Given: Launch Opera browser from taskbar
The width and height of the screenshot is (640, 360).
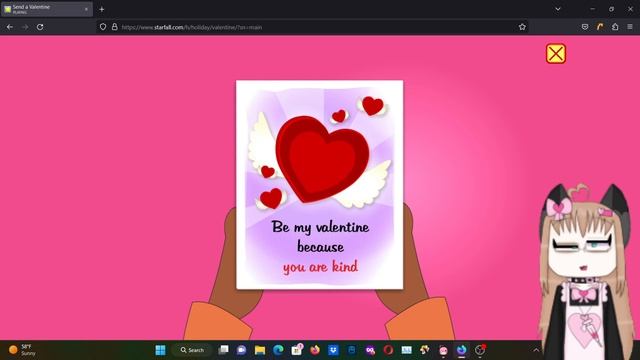Looking at the screenshot, I should (x=388, y=350).
